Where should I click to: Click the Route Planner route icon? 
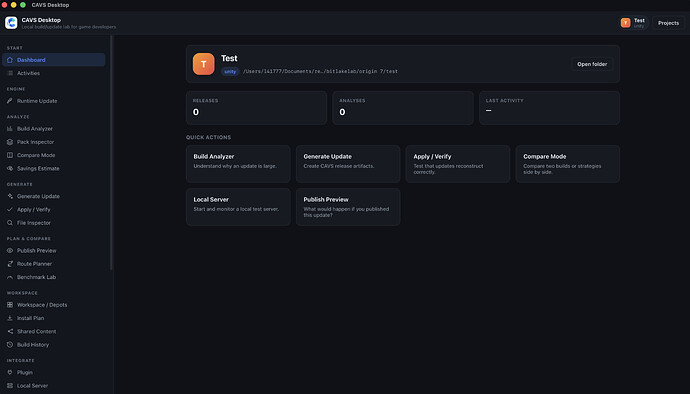click(x=10, y=264)
